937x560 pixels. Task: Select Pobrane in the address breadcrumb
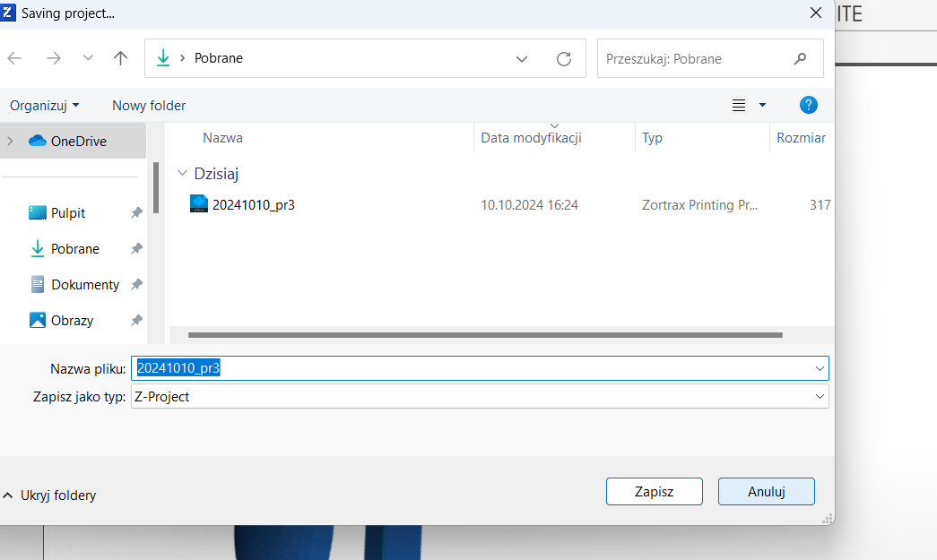[219, 58]
